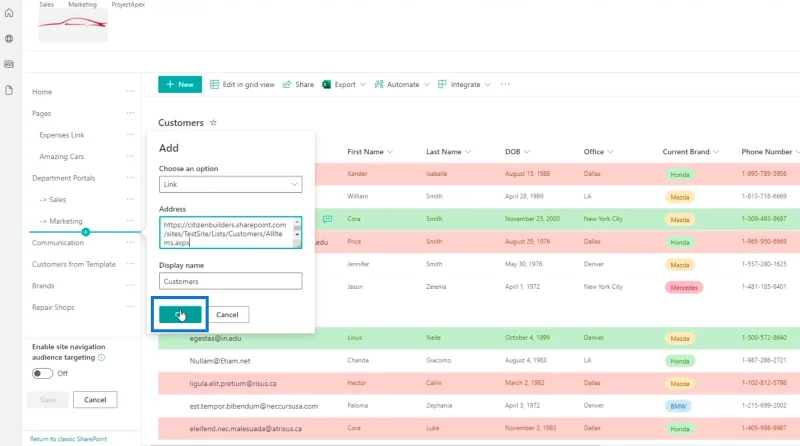Cancel navigation editing in left pane
This screenshot has height=446, width=800.
pos(95,400)
